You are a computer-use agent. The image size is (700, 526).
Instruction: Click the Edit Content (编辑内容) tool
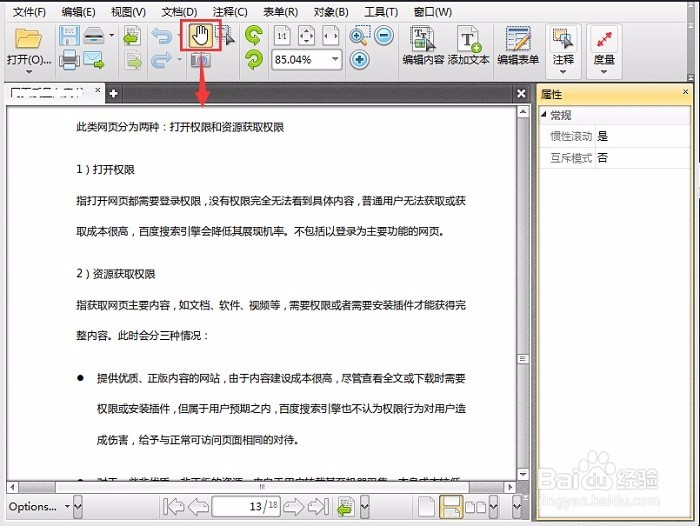pyautogui.click(x=423, y=46)
